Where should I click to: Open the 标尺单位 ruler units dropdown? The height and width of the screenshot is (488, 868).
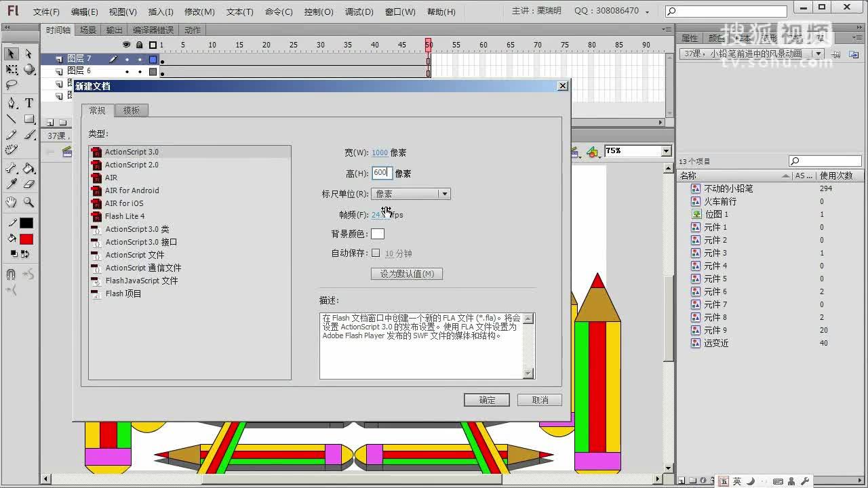pyautogui.click(x=444, y=193)
